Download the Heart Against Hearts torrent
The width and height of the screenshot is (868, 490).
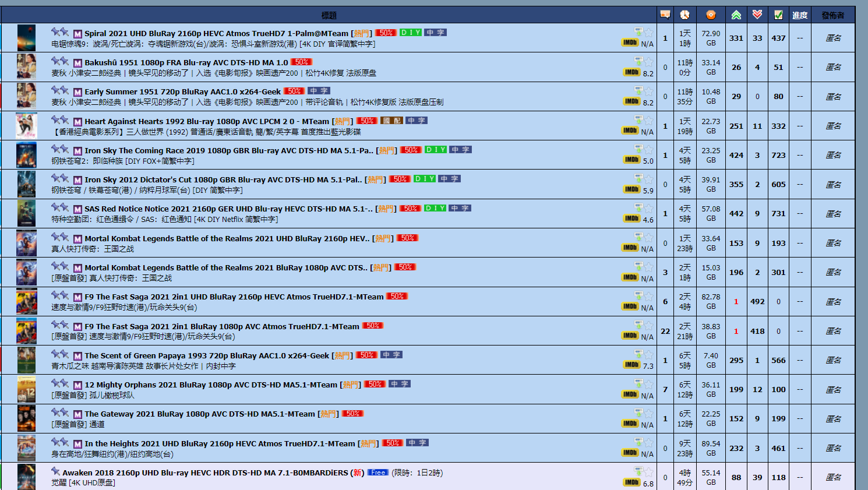click(638, 119)
